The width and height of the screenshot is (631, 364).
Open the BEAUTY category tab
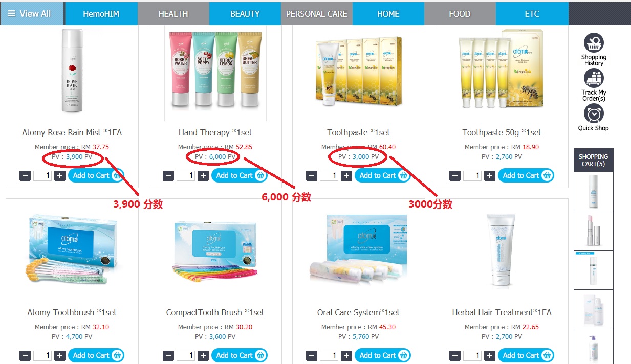tap(245, 14)
